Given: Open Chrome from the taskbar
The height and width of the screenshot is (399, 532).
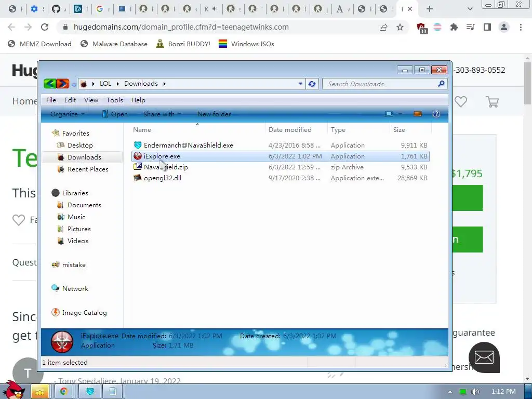Looking at the screenshot, I should 64,392.
